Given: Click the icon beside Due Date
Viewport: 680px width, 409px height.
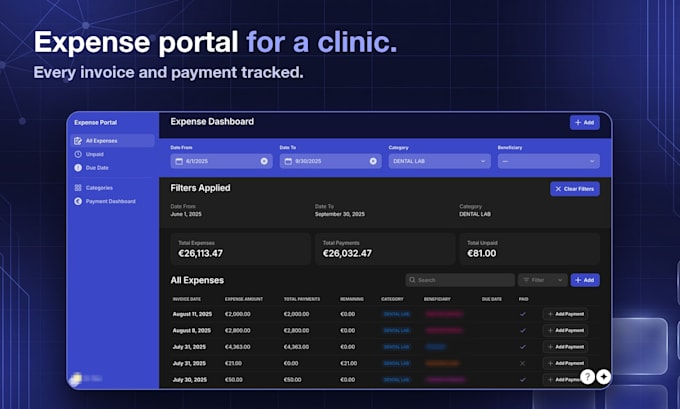Looking at the screenshot, I should pos(78,168).
